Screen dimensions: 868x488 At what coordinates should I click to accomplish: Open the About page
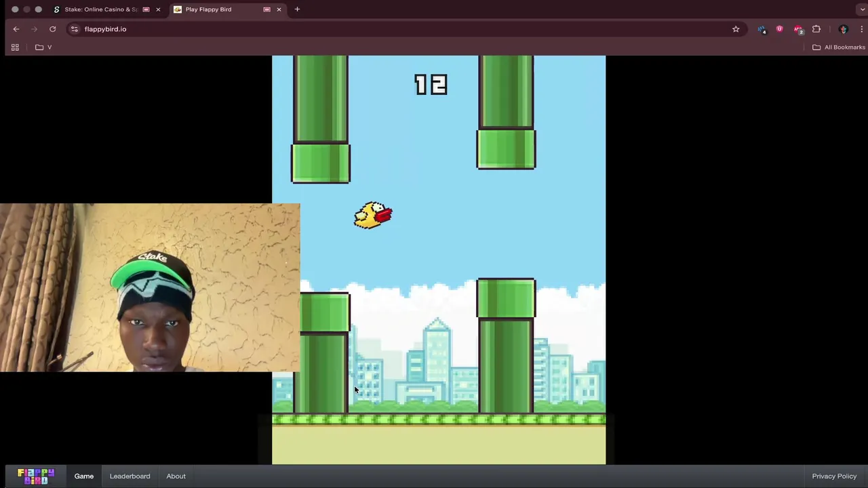point(176,476)
